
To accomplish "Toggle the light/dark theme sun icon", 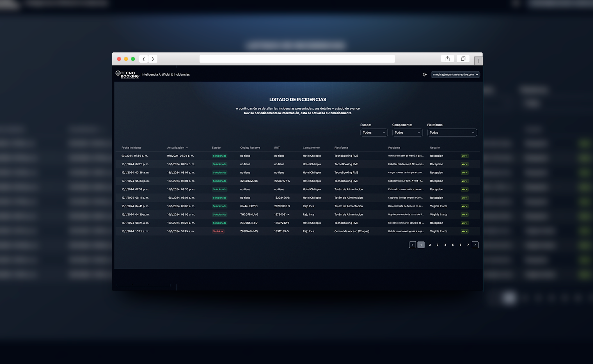I will pos(425,75).
